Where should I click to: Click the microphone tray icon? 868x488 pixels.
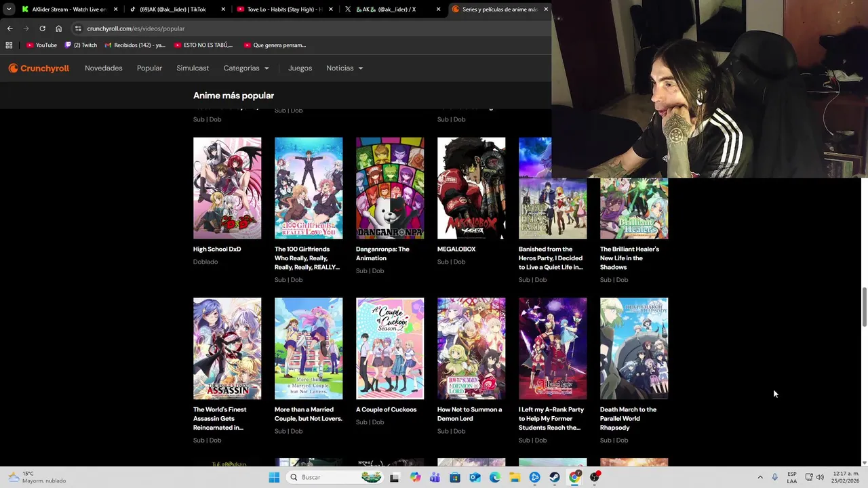(775, 477)
